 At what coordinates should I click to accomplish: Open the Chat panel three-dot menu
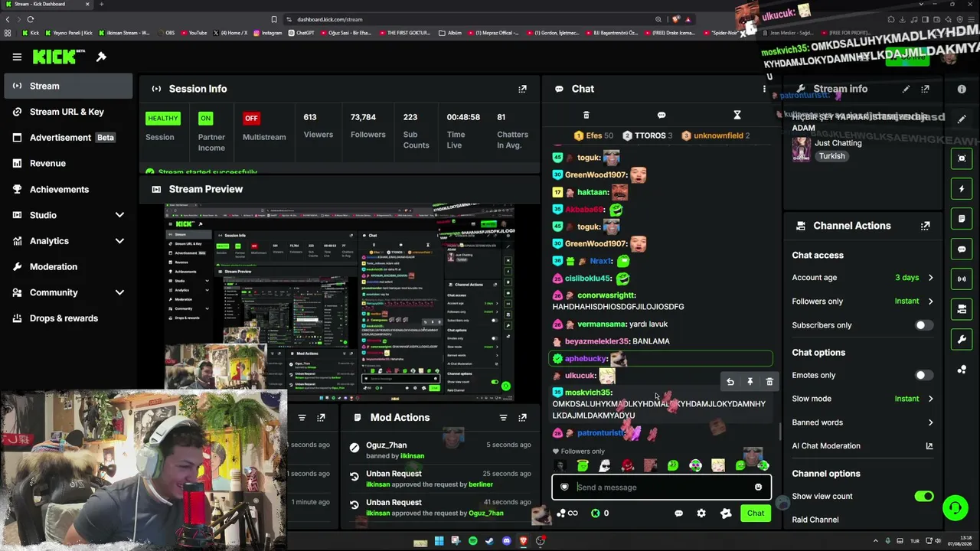click(x=763, y=89)
